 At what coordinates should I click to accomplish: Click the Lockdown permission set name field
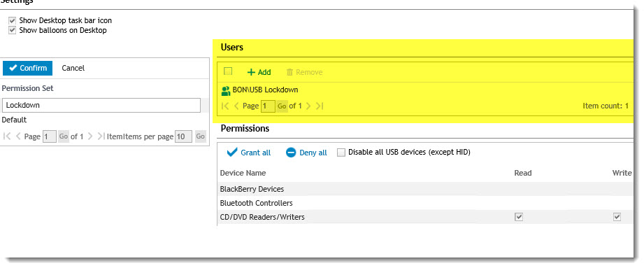coord(101,105)
